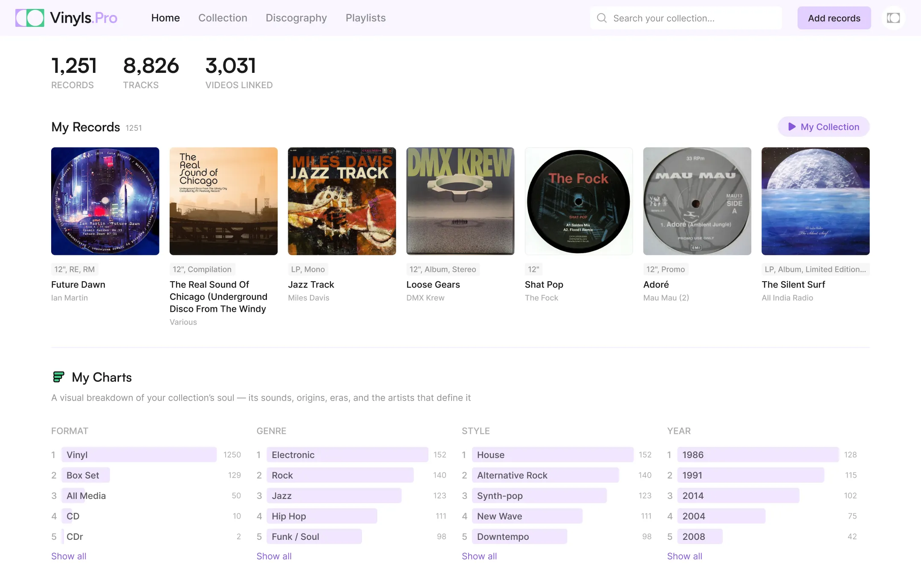Expand the Format chart with Show all
The width and height of the screenshot is (921, 588).
pos(69,556)
